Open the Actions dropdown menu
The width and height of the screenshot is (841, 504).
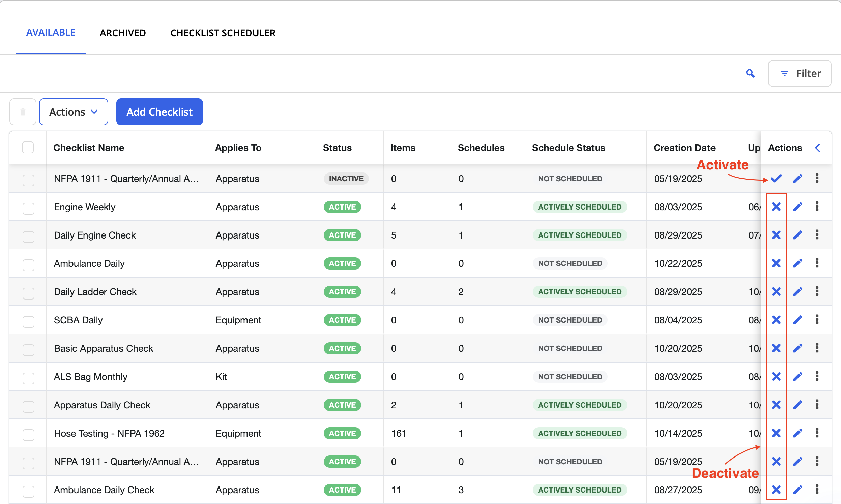(x=74, y=112)
